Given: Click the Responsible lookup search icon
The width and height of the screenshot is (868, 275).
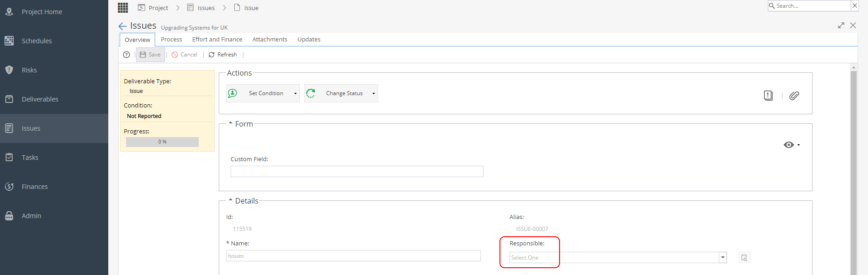Looking at the screenshot, I should tap(744, 258).
